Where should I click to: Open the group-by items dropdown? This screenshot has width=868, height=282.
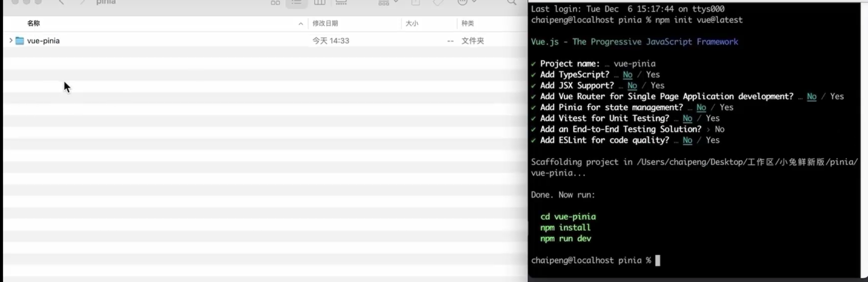click(x=388, y=2)
